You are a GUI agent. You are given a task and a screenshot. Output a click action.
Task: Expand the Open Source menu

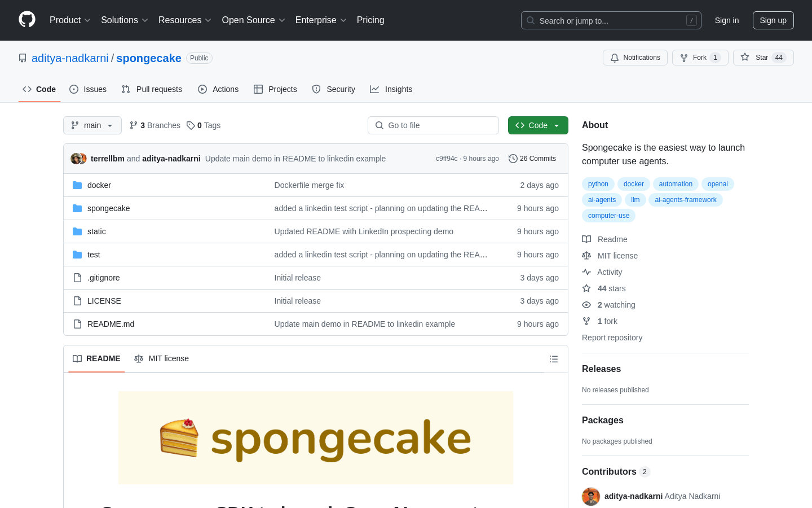[254, 20]
